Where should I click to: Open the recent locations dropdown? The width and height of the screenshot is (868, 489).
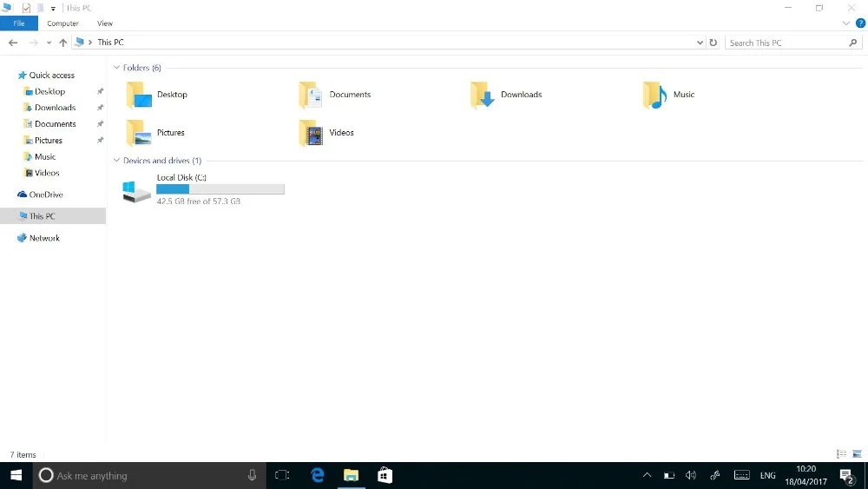pos(49,43)
